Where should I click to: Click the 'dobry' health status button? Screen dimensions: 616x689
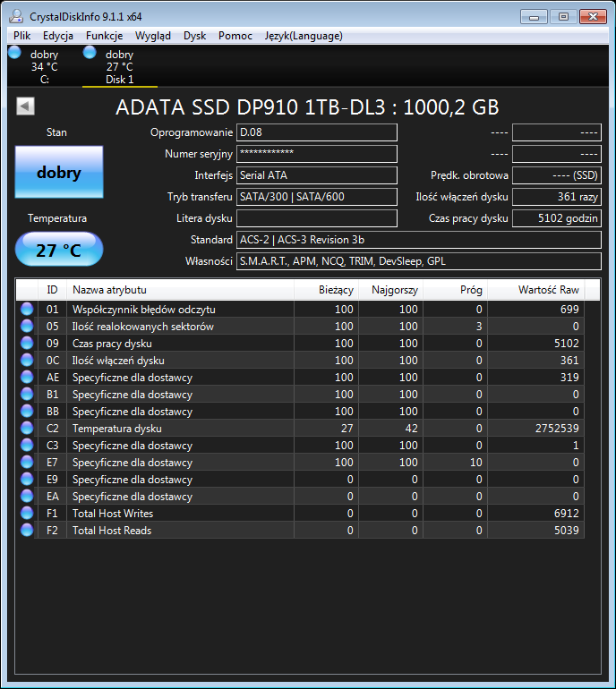pyautogui.click(x=59, y=173)
